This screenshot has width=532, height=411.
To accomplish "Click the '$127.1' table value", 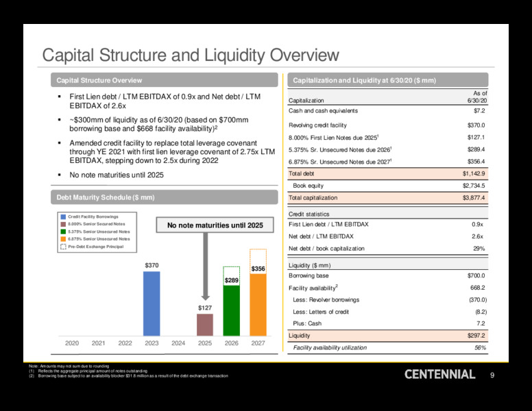I will click(x=476, y=137).
